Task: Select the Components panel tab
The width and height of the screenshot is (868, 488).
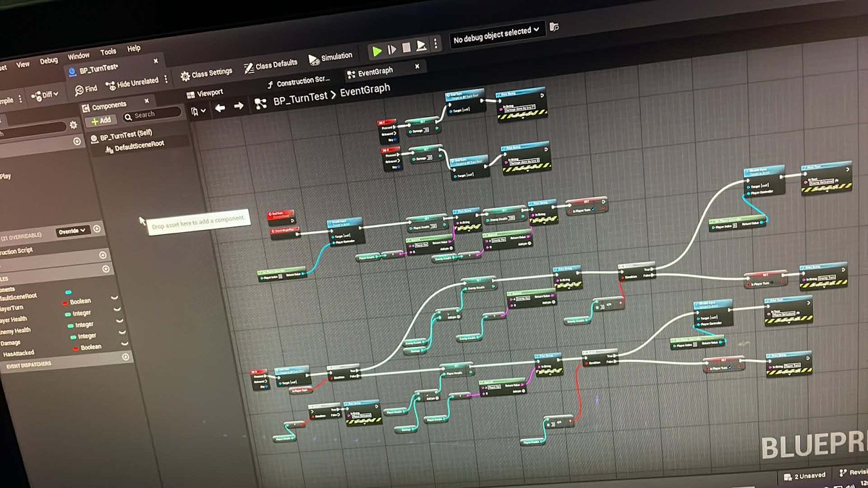Action: pos(104,106)
